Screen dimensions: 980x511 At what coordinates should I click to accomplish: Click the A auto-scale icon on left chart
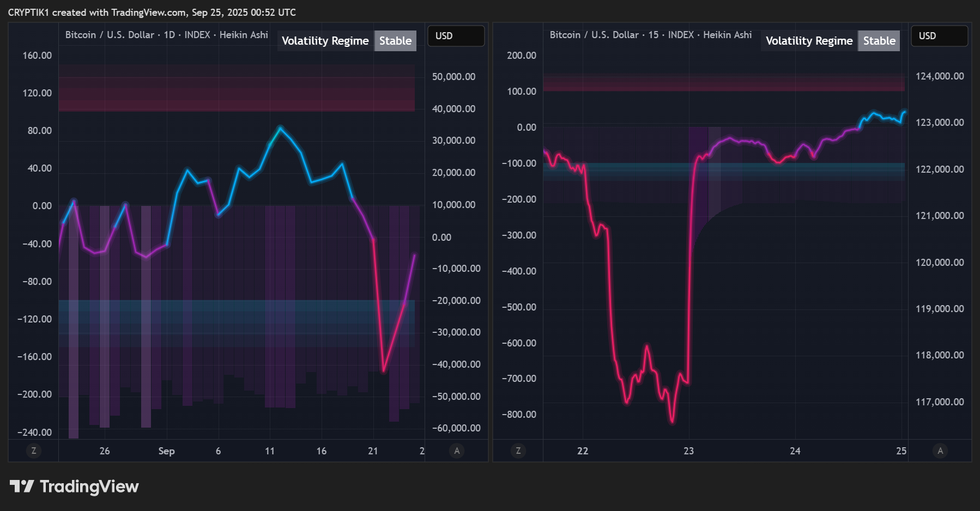click(457, 451)
